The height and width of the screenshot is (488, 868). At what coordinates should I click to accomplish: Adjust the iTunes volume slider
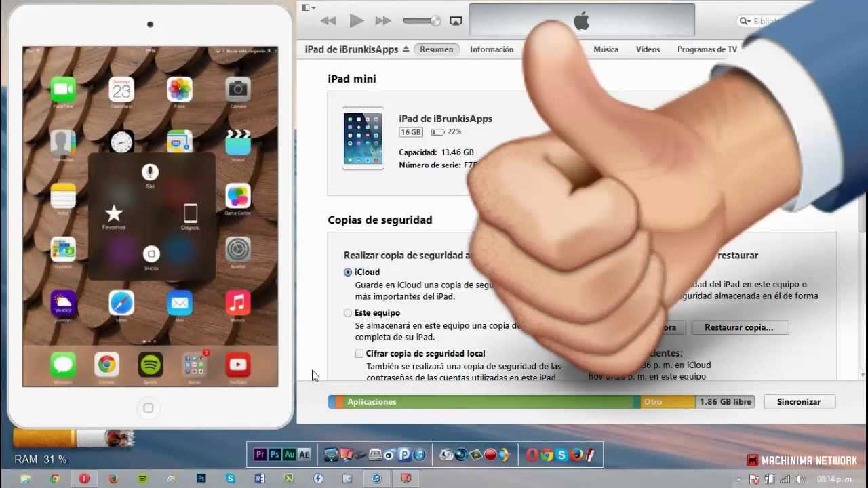point(421,21)
